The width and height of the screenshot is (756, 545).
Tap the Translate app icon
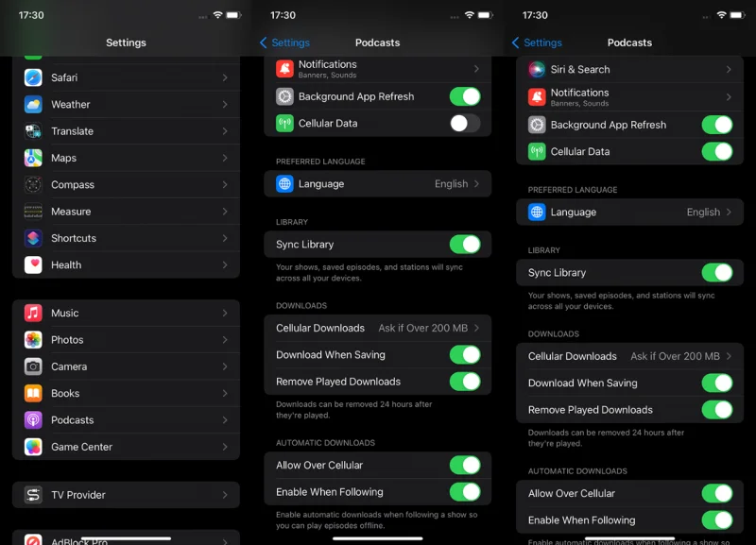click(33, 131)
